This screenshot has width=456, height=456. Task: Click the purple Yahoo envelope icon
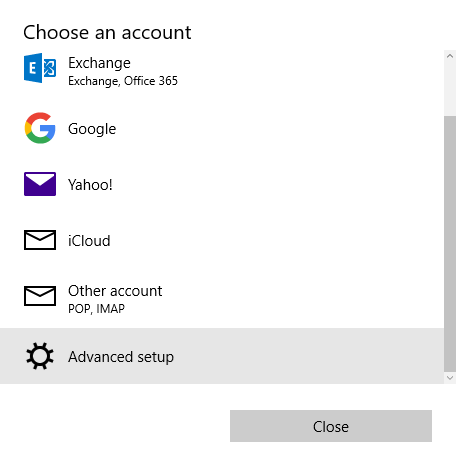[x=40, y=184]
